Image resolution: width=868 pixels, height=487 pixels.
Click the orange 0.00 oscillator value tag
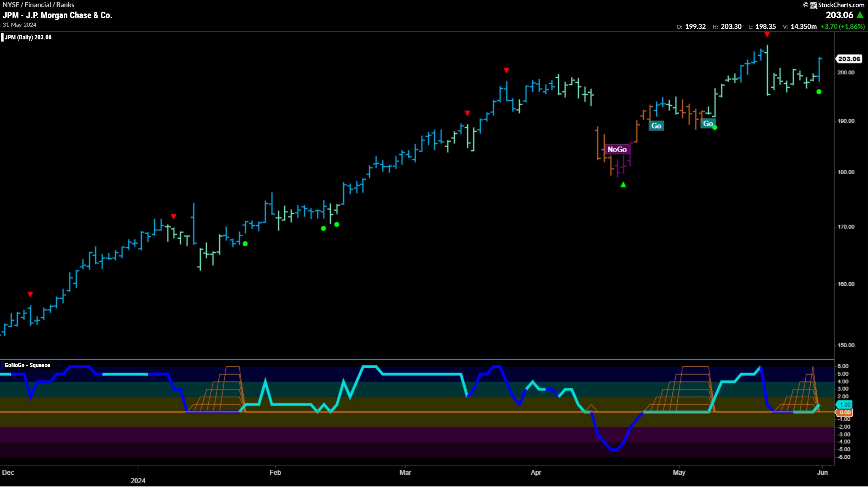845,413
